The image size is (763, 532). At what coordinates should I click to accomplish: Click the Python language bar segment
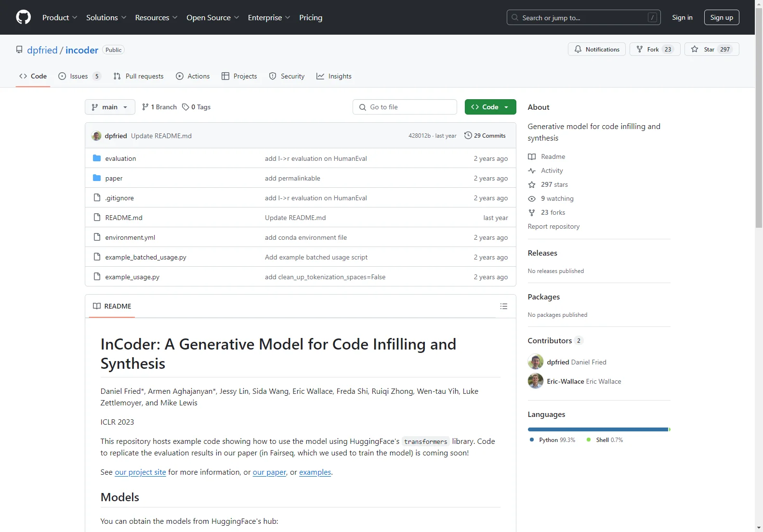tap(598, 429)
